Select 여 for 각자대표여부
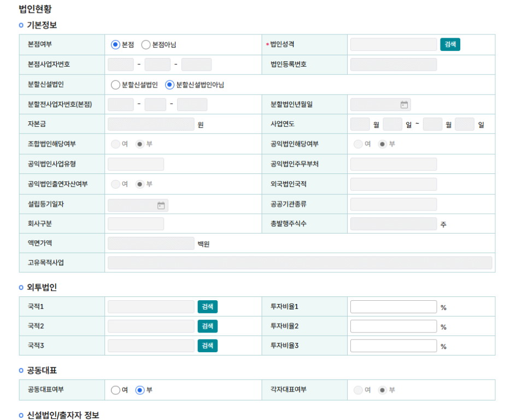The width and height of the screenshot is (528, 420). [358, 390]
